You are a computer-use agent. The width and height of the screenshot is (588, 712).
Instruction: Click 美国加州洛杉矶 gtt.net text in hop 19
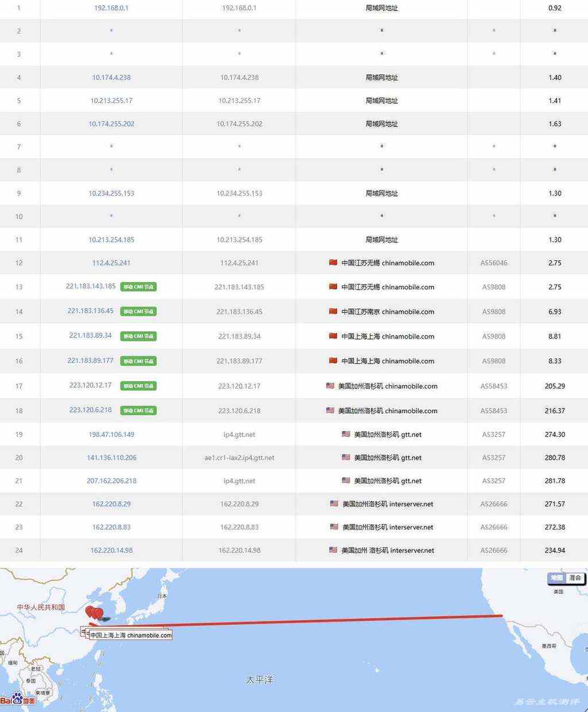(x=388, y=434)
